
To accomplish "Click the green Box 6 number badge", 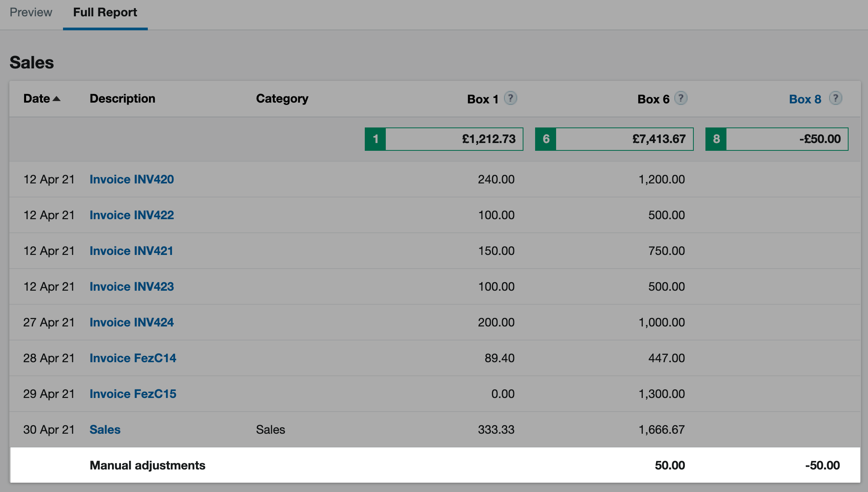I will click(x=546, y=139).
